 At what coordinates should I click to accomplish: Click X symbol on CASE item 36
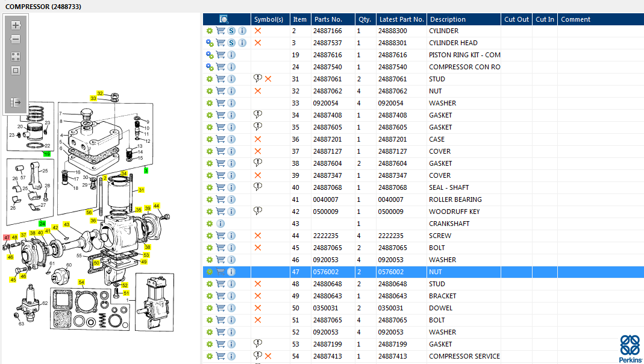[257, 139]
